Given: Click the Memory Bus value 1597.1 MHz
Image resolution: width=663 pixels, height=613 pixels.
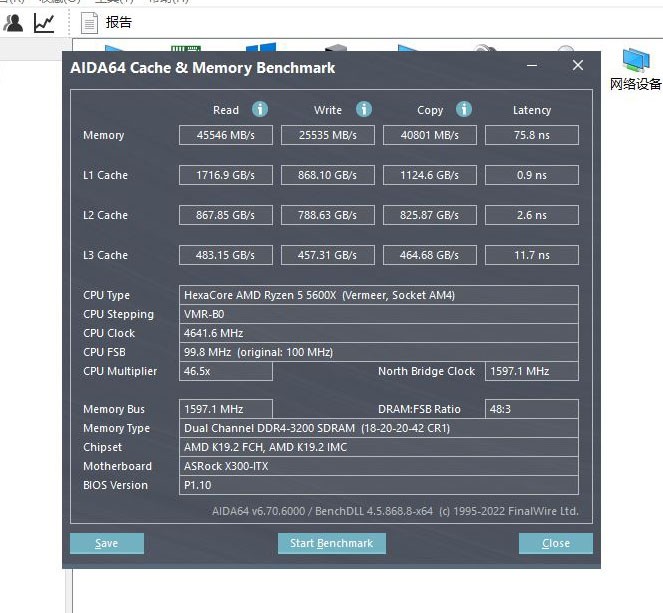Looking at the screenshot, I should (x=226, y=409).
